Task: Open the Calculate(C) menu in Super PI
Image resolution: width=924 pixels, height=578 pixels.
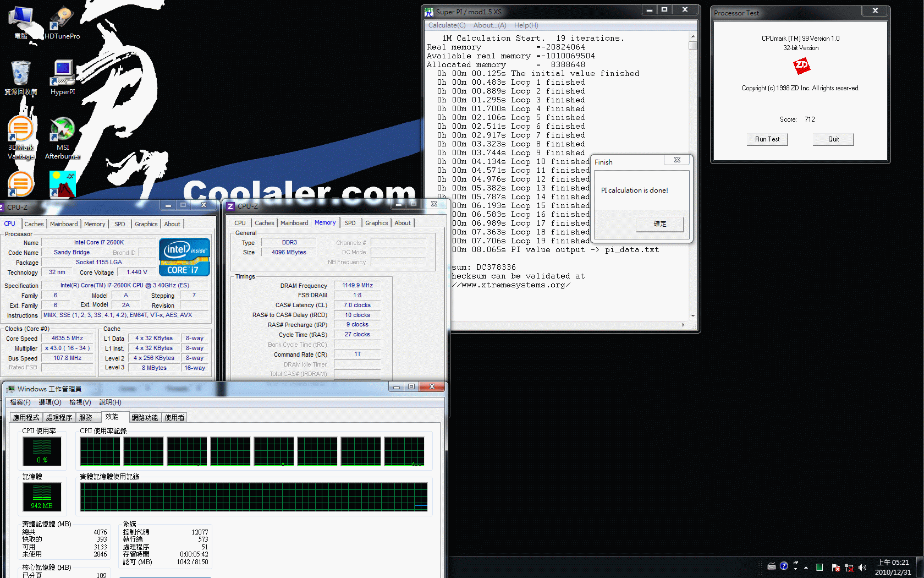Action: pos(447,25)
